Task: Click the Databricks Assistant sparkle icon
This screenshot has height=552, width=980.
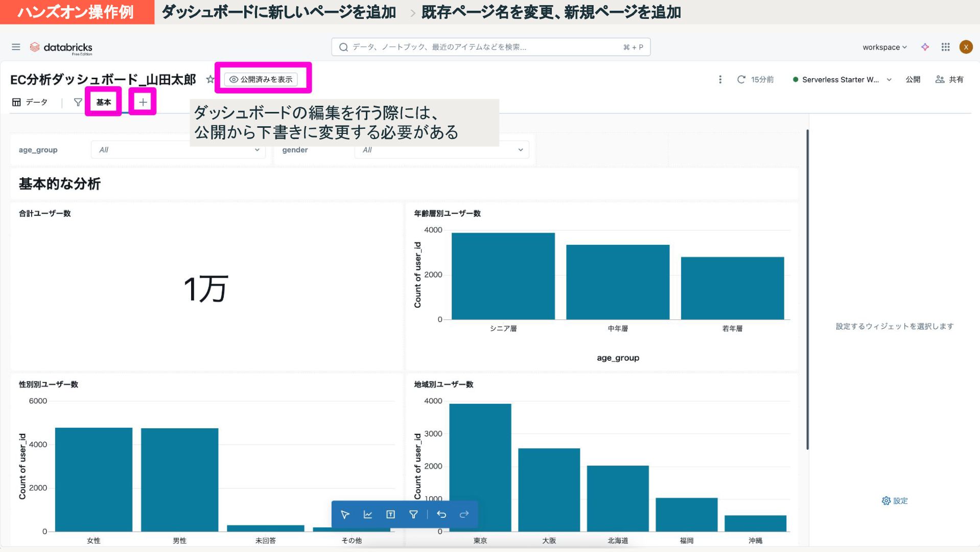Action: 925,47
